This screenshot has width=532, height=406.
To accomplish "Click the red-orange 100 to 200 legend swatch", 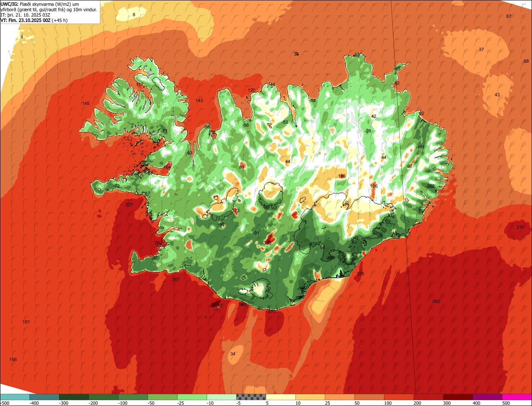I will [x=398, y=397].
